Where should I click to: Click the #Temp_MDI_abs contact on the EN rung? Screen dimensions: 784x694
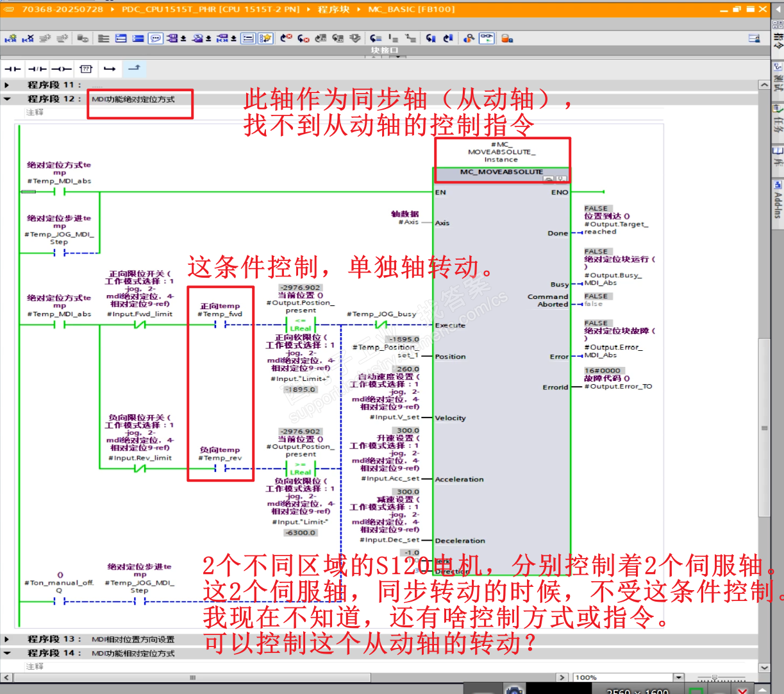(60, 192)
